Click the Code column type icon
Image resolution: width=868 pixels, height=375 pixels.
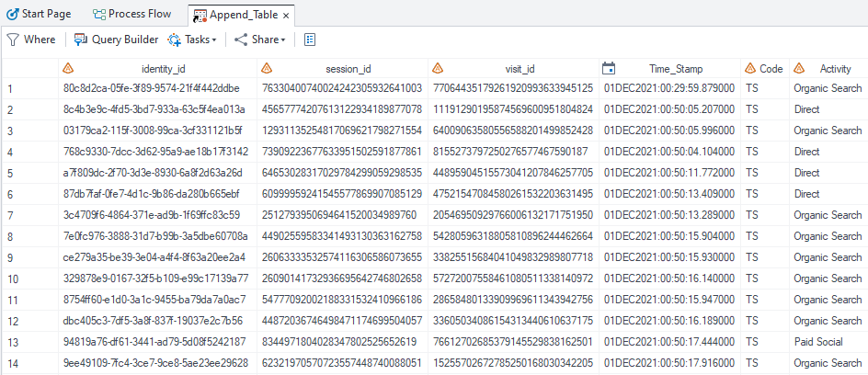tap(750, 69)
